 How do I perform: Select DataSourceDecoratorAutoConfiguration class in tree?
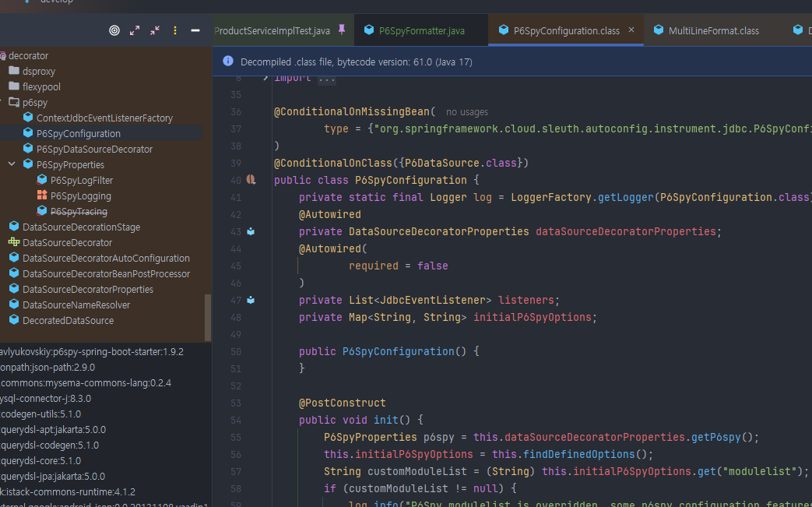pos(106,258)
